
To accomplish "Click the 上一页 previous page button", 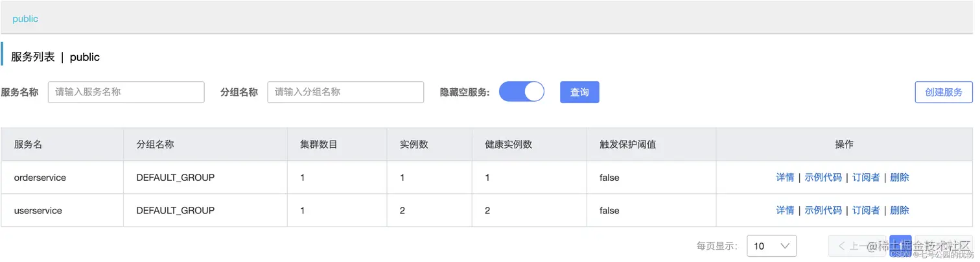I will 857,246.
